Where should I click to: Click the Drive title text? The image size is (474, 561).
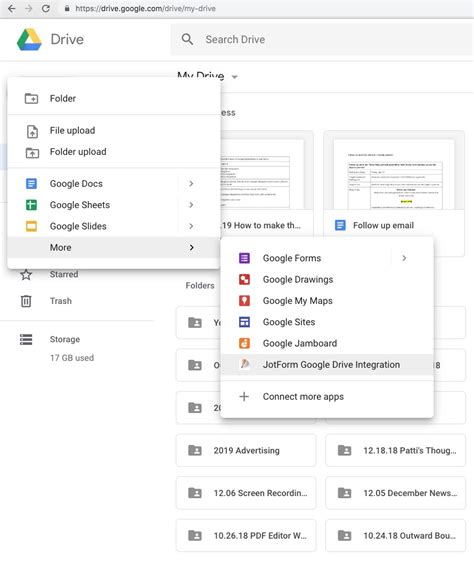pos(67,39)
